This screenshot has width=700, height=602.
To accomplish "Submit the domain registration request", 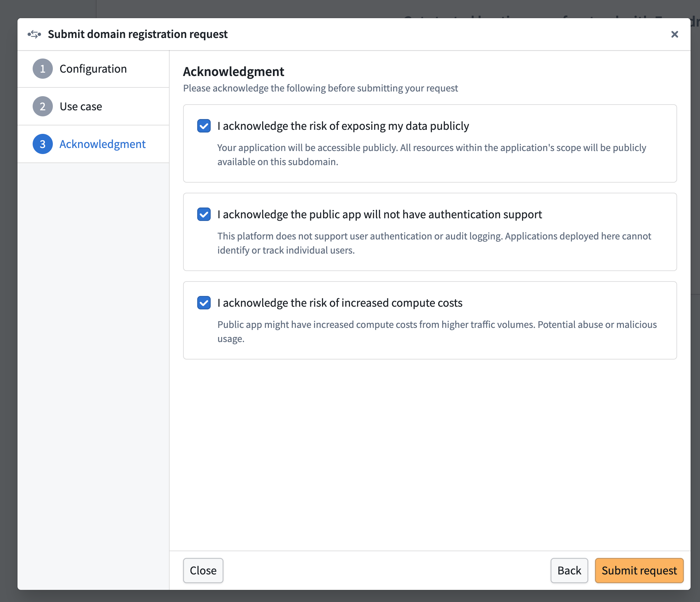I will (639, 570).
